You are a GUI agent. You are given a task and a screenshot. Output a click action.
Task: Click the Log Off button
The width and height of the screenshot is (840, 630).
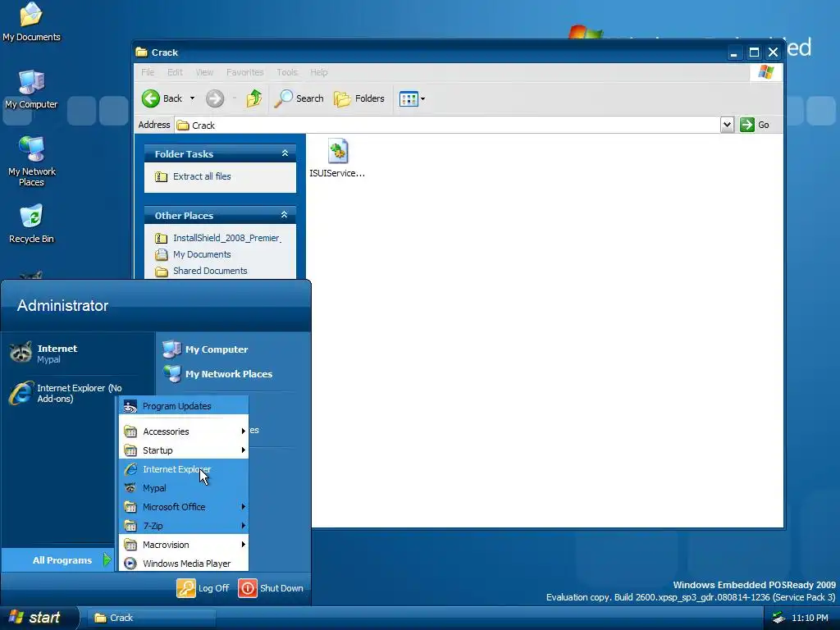click(x=203, y=588)
